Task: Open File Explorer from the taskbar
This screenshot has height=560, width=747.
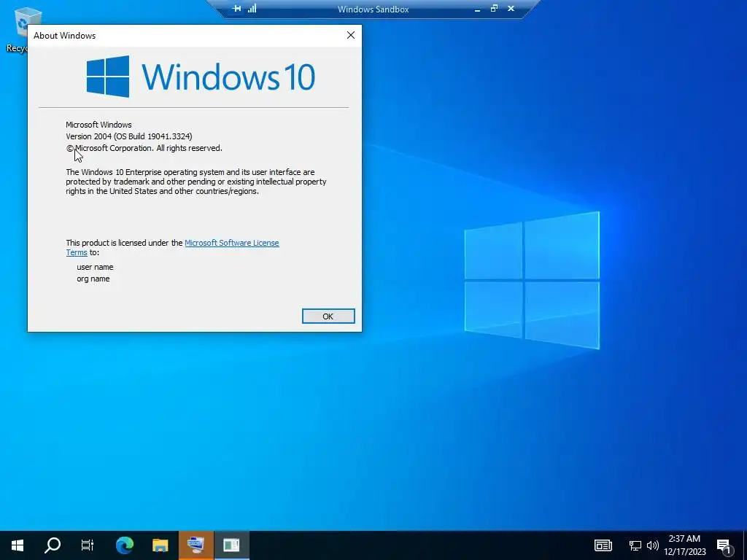Action: tap(160, 545)
